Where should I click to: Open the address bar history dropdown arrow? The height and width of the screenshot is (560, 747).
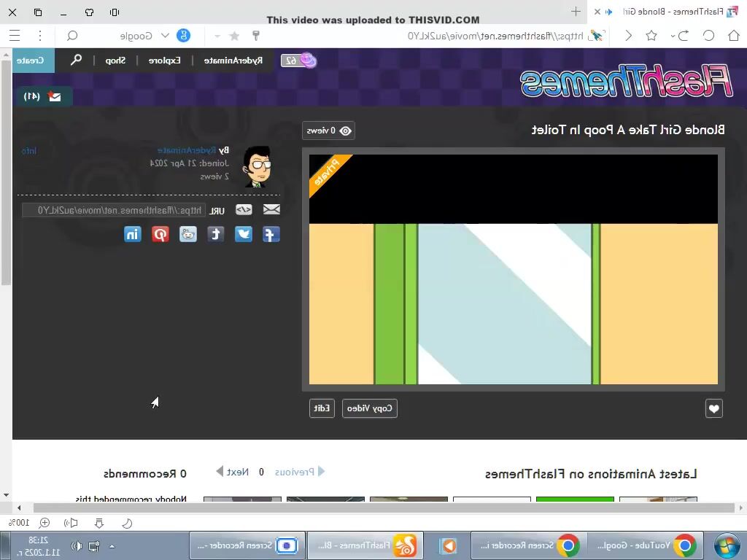coord(217,36)
